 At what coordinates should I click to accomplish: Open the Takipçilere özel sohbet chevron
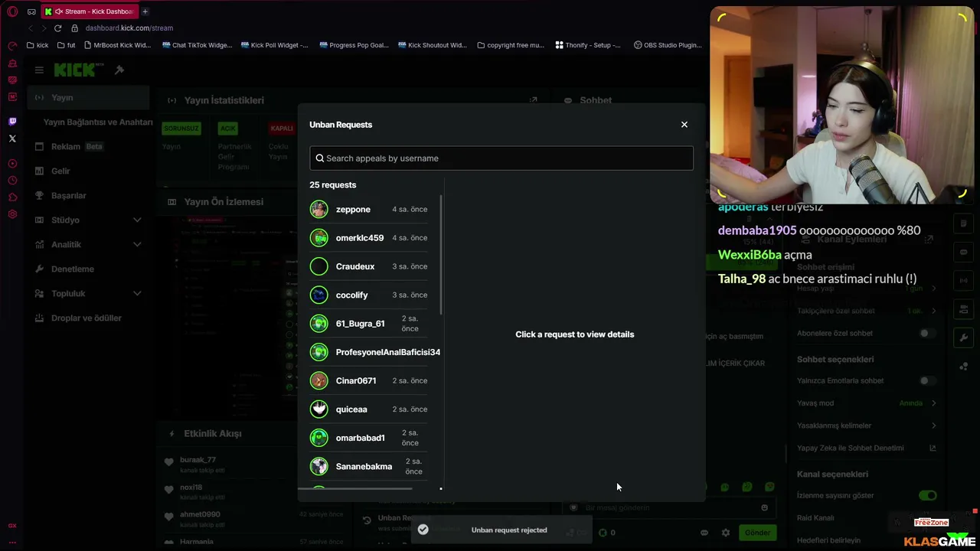coord(933,311)
